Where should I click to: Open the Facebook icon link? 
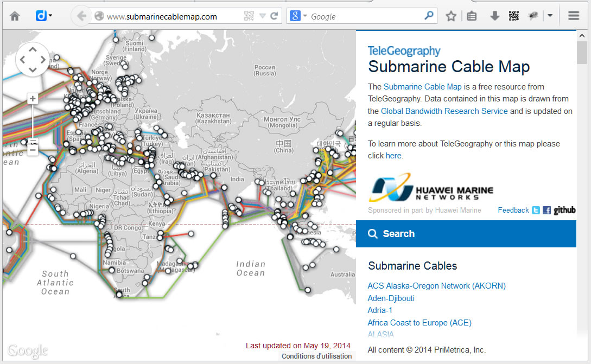click(546, 210)
